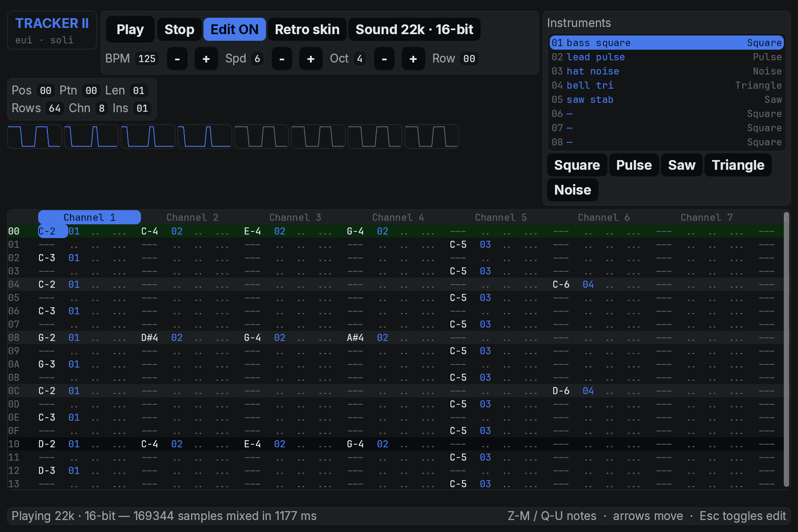Increase Spd with its plus button
798x532 pixels.
pos(311,59)
